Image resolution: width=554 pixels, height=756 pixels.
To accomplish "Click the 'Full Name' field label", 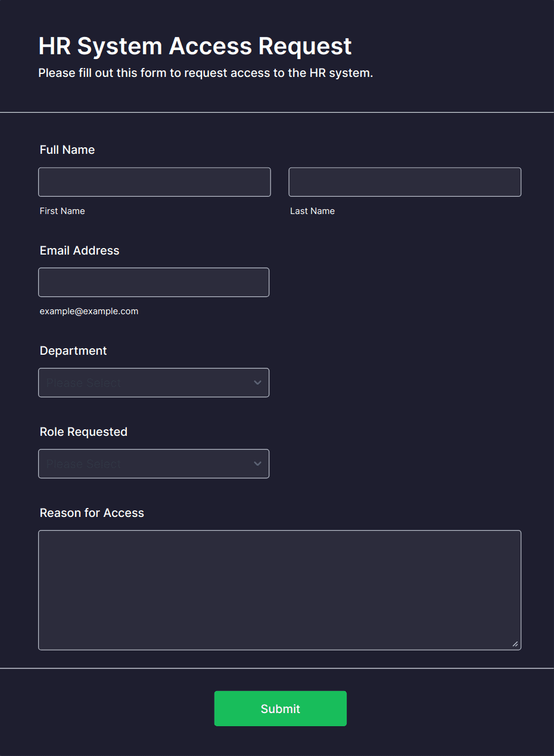I will coord(67,150).
